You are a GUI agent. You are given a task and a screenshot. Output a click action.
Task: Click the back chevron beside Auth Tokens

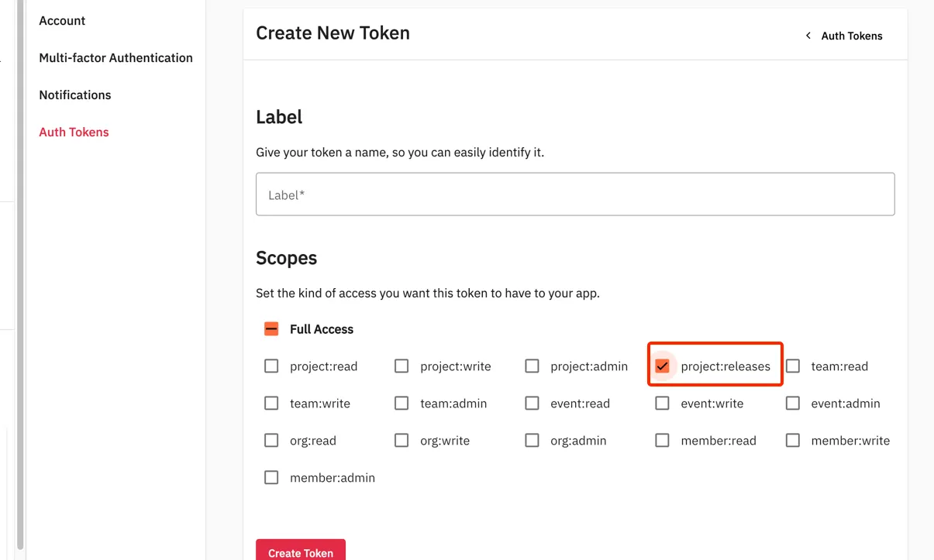[x=808, y=36]
